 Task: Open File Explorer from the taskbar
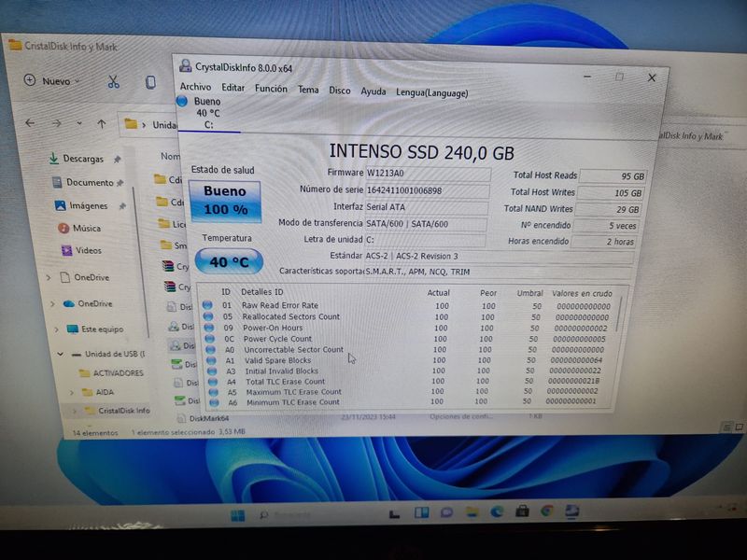click(472, 512)
